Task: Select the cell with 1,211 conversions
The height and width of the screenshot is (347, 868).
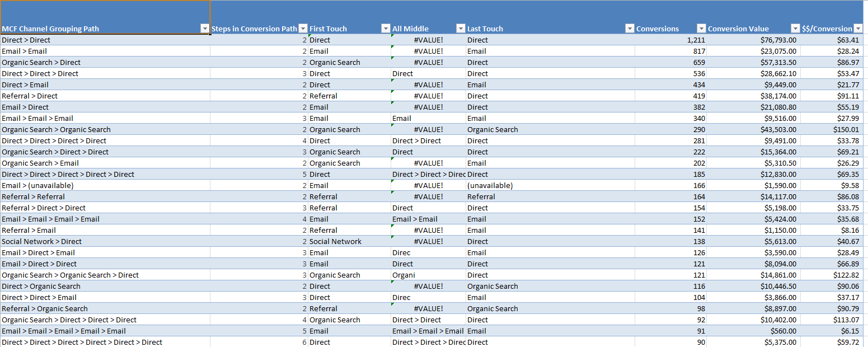Action: (670, 40)
